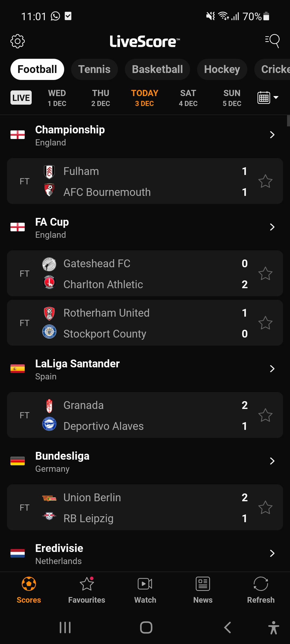Image resolution: width=290 pixels, height=644 pixels.
Task: Favourite the Fulham vs AFC Bournemouth match
Action: (265, 181)
